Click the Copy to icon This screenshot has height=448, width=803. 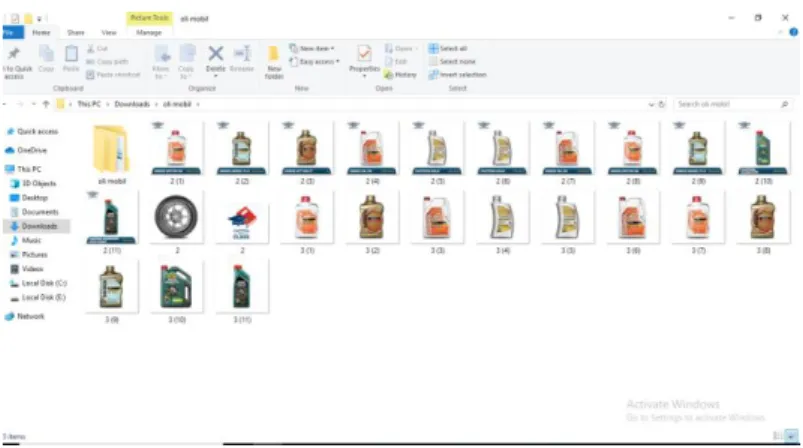(x=187, y=54)
